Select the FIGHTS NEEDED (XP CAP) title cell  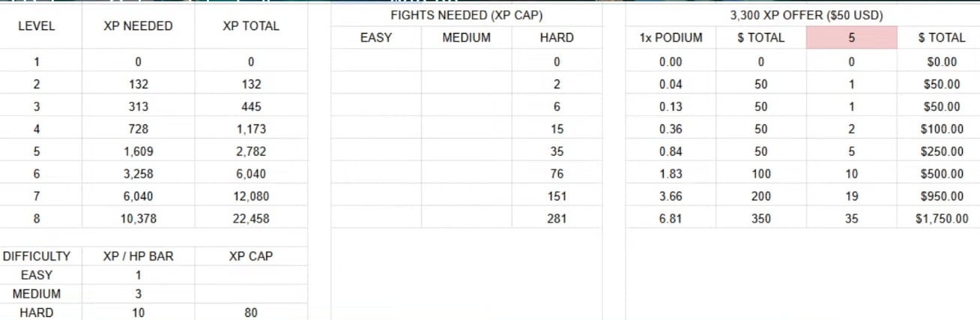[x=467, y=15]
